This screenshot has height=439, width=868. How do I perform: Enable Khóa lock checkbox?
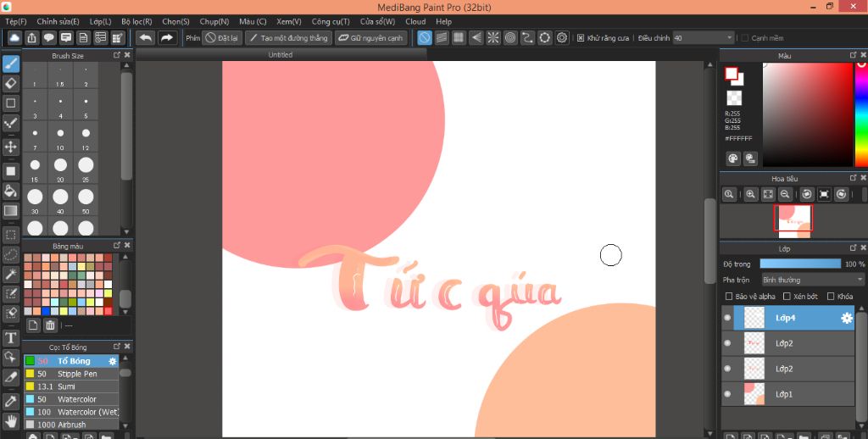[x=831, y=297]
